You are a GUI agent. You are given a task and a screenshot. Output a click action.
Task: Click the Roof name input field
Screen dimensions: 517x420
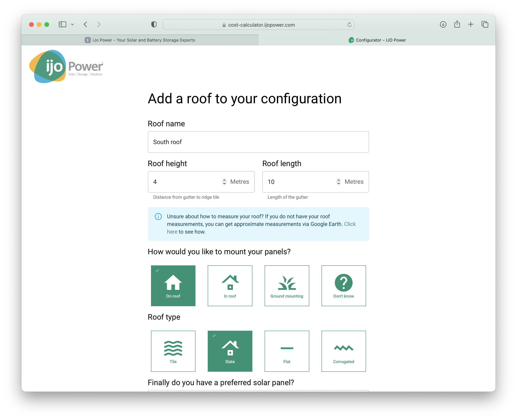(258, 142)
